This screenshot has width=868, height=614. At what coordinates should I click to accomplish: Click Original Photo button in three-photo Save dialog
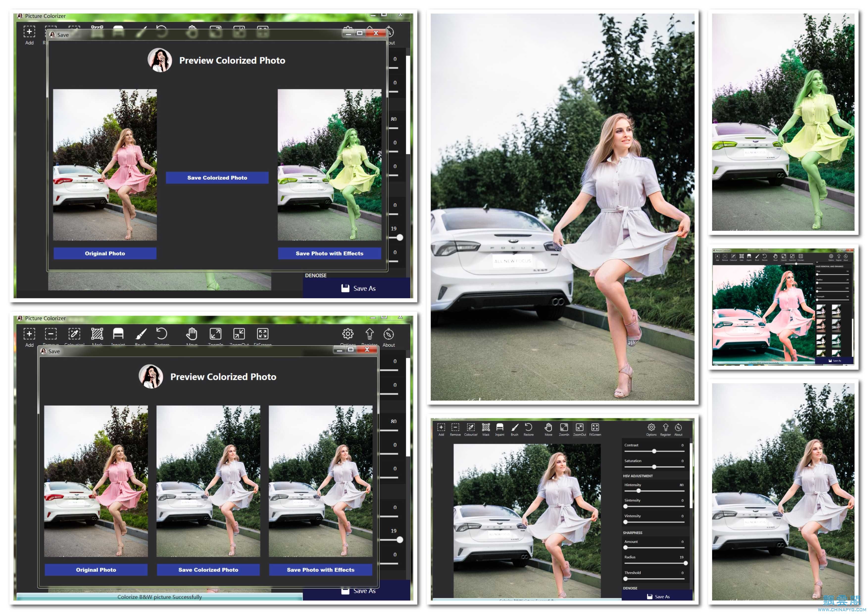[x=96, y=570]
